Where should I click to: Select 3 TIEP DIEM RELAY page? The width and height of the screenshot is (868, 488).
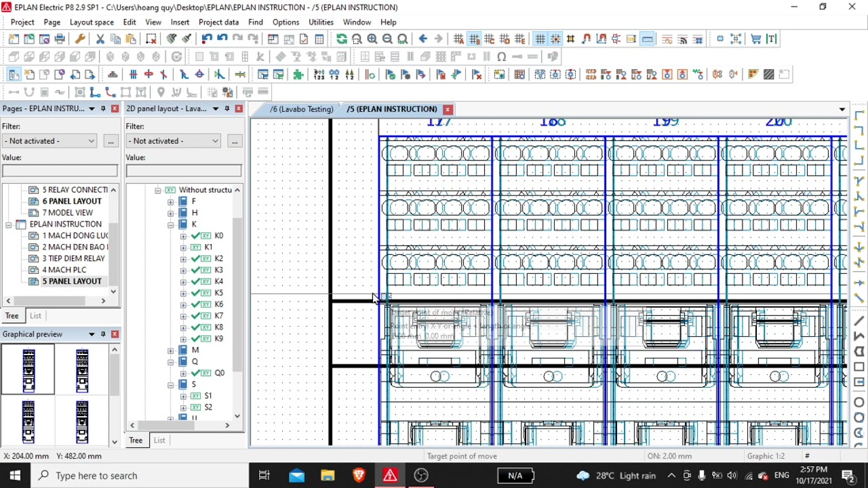pos(73,258)
